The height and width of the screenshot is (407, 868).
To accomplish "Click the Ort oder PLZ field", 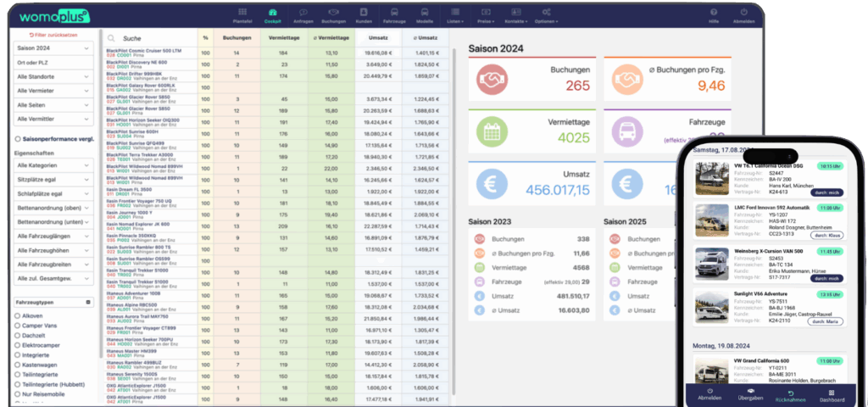I will (53, 63).
